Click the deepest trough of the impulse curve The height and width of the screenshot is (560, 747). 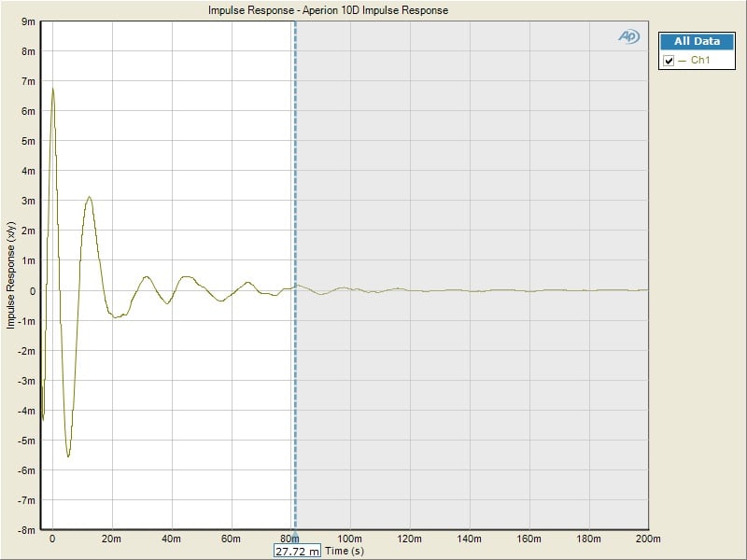(x=68, y=455)
